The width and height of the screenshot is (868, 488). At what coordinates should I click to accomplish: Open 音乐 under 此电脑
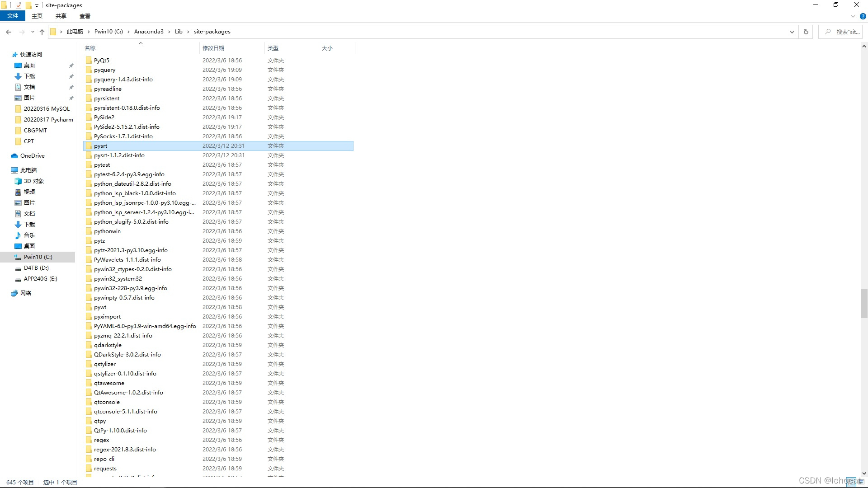pos(29,235)
